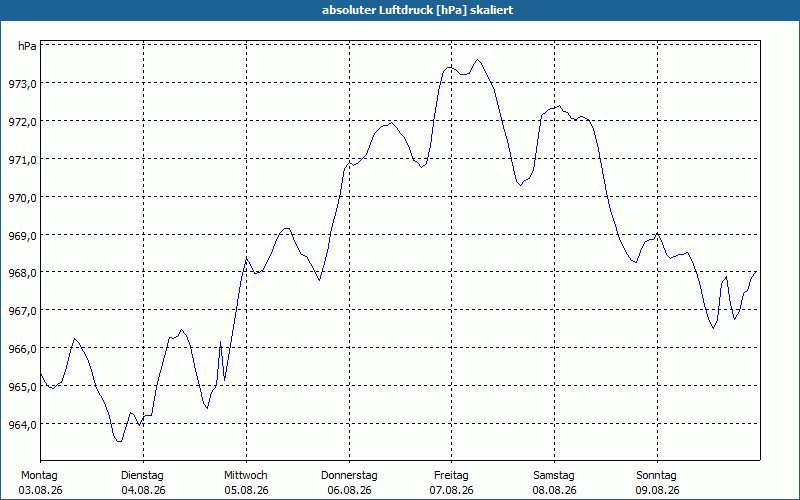Click the Sonntag day label
This screenshot has height=500, width=800.
click(x=656, y=475)
